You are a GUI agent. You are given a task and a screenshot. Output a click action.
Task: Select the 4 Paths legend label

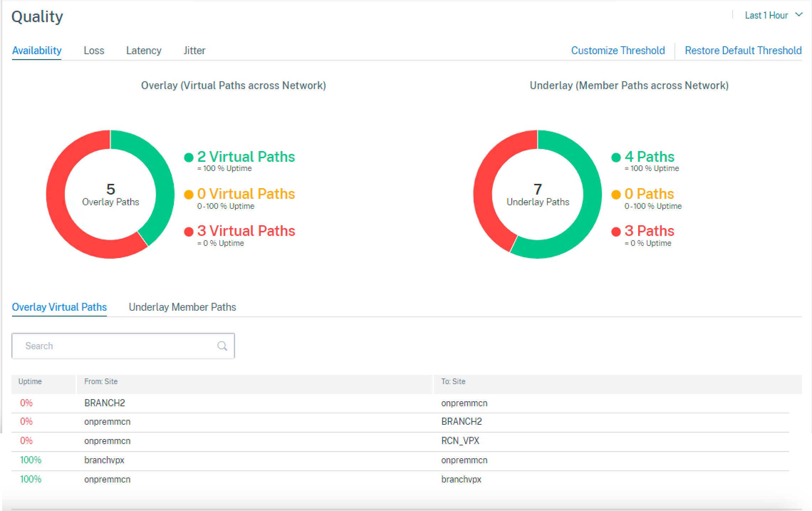tap(650, 157)
